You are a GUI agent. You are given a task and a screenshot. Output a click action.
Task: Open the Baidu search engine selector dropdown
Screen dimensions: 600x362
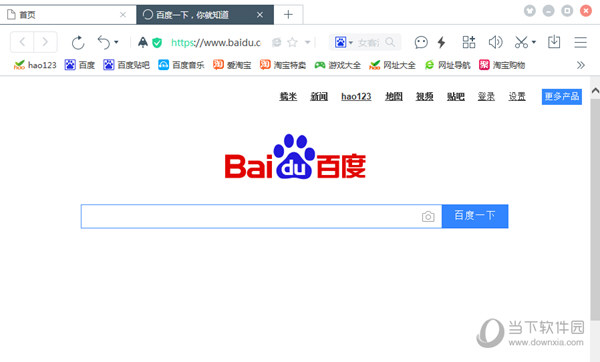pyautogui.click(x=343, y=42)
